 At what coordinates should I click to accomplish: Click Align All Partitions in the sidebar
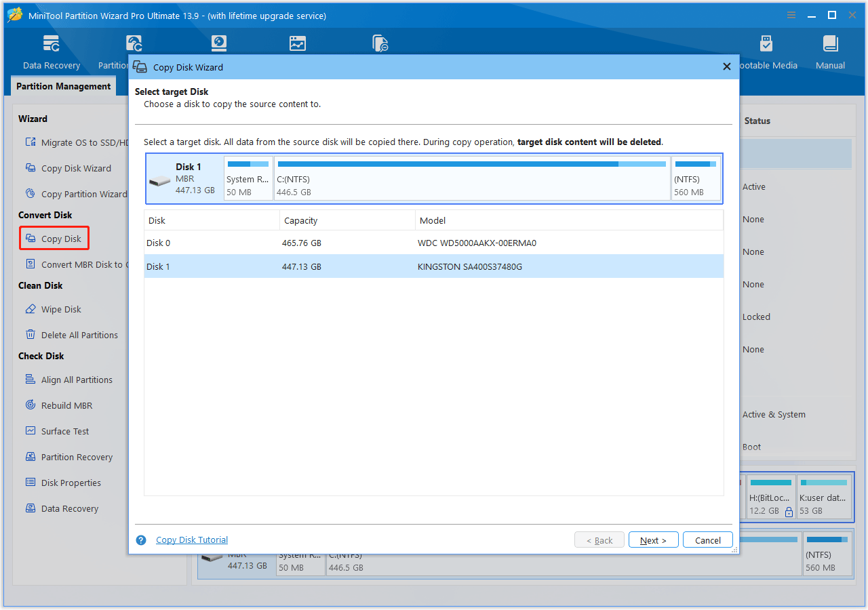pos(69,380)
